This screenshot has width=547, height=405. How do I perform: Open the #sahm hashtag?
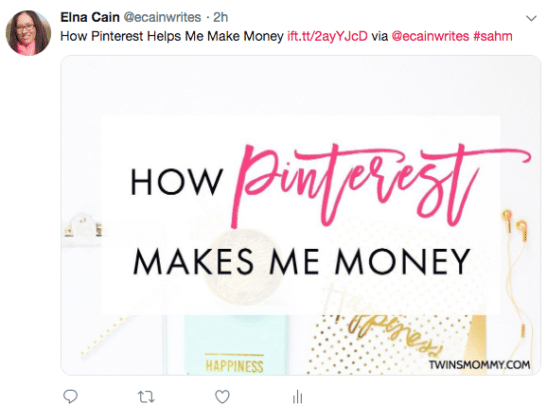pos(493,36)
